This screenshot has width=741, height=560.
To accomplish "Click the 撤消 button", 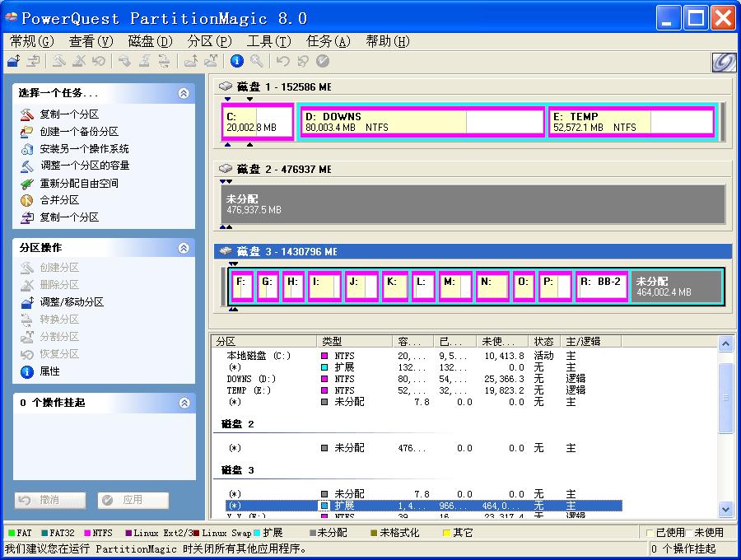I will [50, 500].
